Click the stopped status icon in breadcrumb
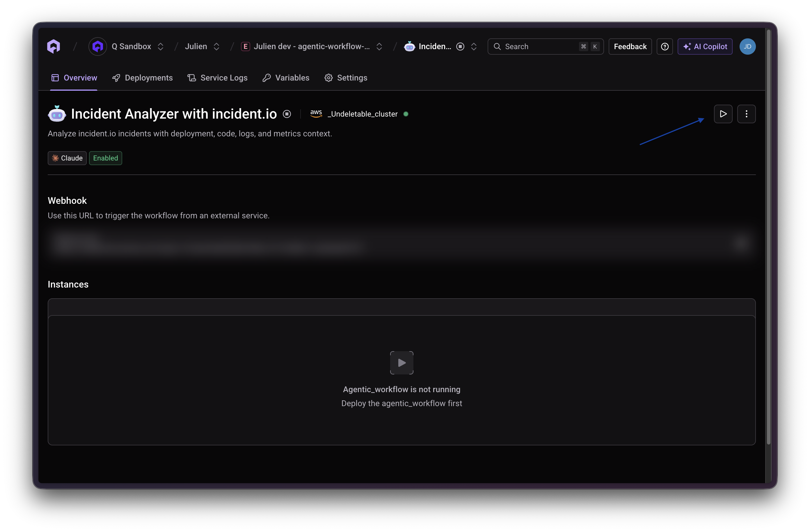 (x=460, y=47)
